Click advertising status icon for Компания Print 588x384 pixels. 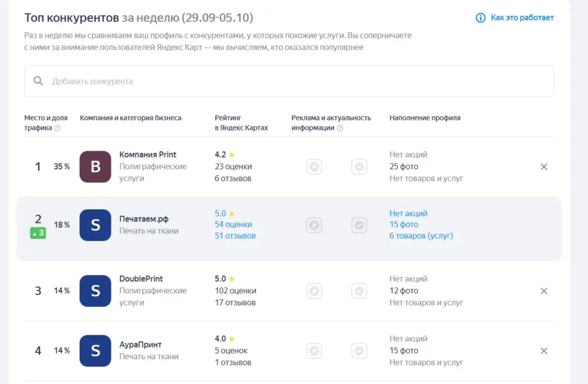pos(314,167)
